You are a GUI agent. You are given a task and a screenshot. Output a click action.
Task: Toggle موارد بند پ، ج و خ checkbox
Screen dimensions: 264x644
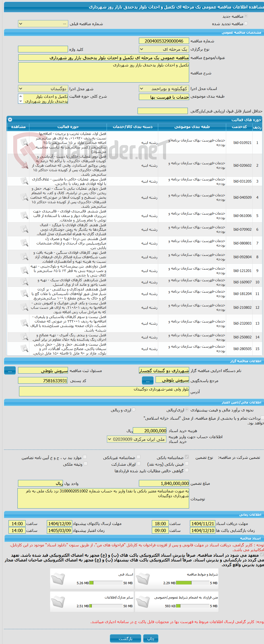85,457
